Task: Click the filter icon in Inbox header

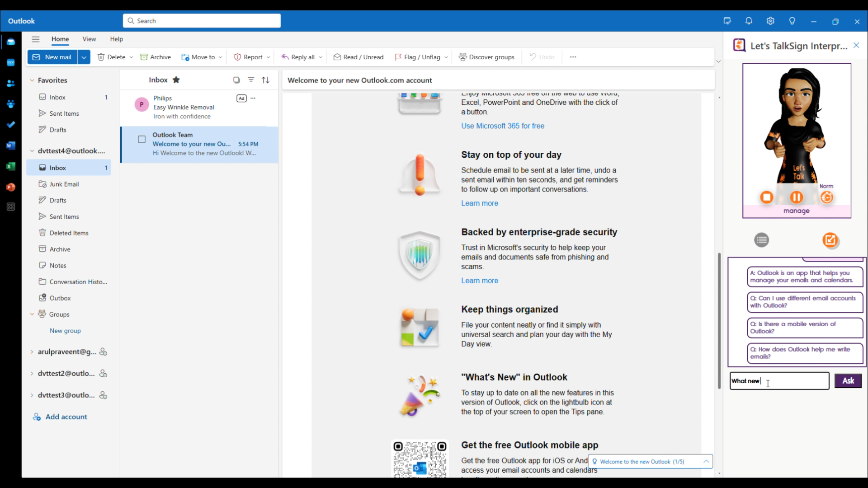Action: coord(251,80)
